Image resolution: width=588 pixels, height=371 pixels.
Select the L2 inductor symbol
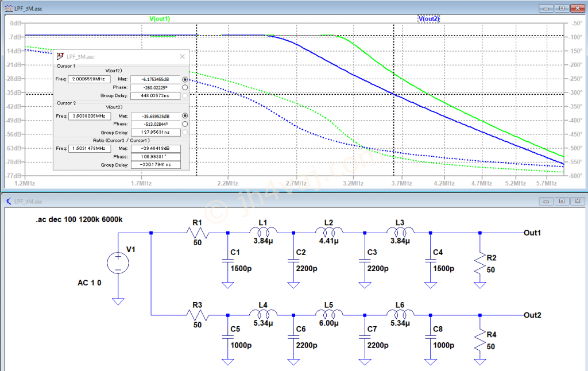[329, 232]
